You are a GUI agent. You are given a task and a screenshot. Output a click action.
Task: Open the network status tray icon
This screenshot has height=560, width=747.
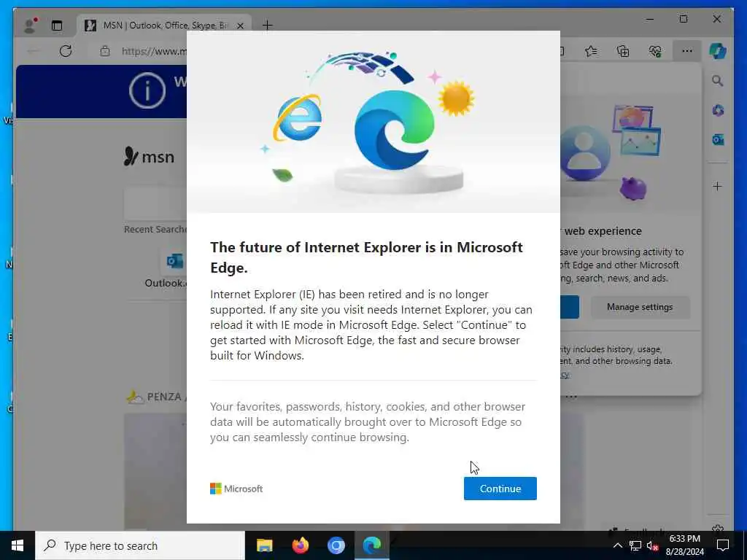point(635,545)
